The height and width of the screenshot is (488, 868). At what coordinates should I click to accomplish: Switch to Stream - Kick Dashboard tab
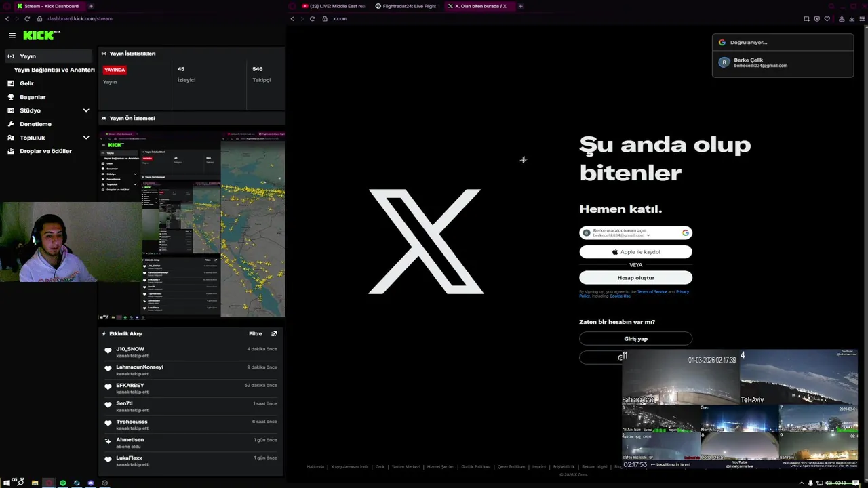coord(49,6)
